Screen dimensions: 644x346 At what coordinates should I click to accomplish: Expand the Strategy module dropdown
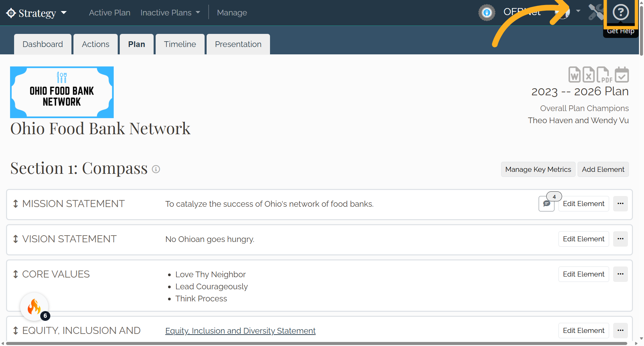(64, 13)
